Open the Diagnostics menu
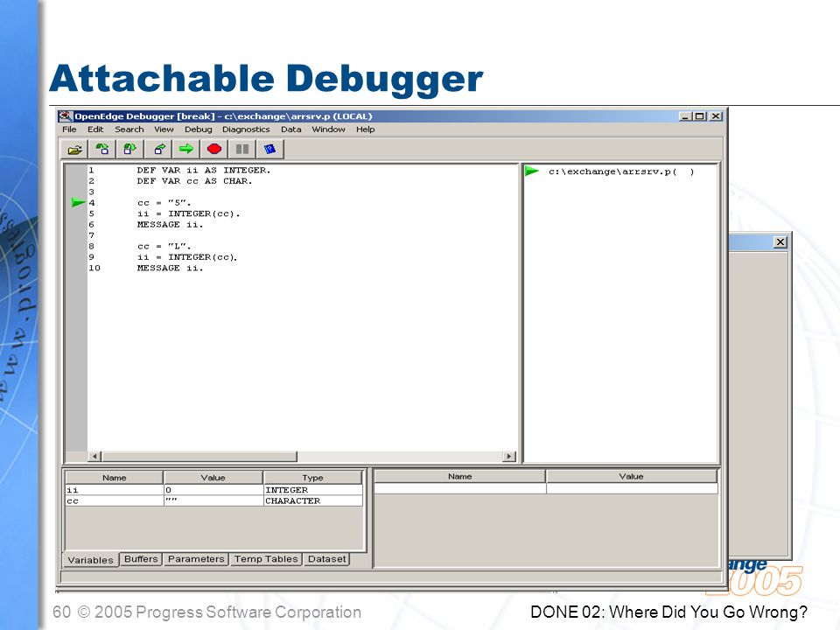 pos(246,129)
